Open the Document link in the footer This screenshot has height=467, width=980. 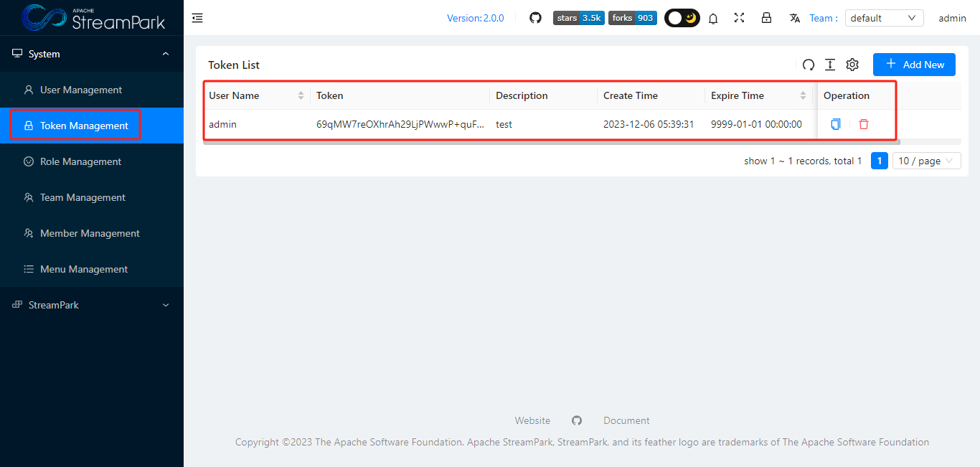pyautogui.click(x=626, y=420)
